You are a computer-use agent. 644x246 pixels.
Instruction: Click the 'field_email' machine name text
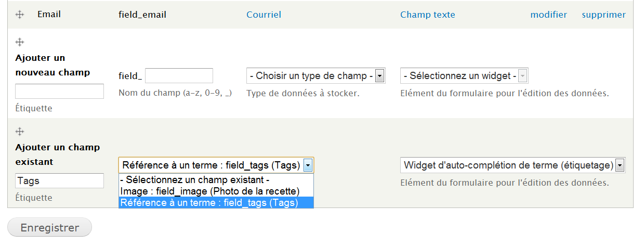pyautogui.click(x=142, y=15)
